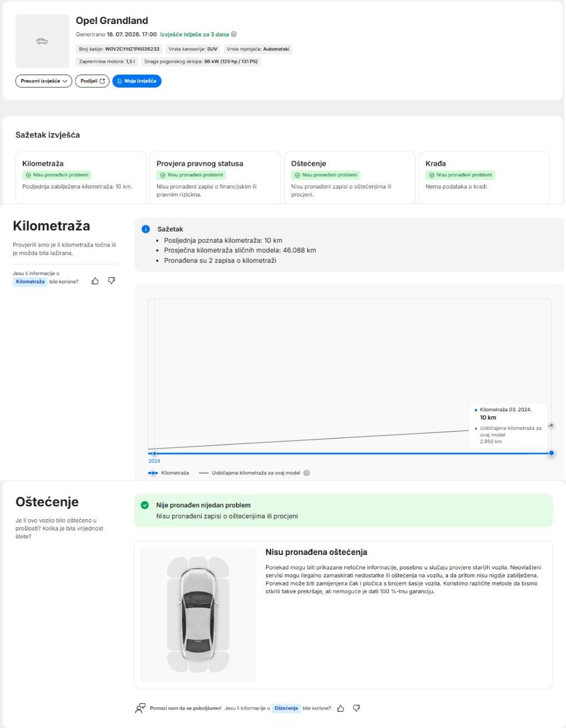
Task: Open the Krađa summary card
Action: pyautogui.click(x=484, y=177)
